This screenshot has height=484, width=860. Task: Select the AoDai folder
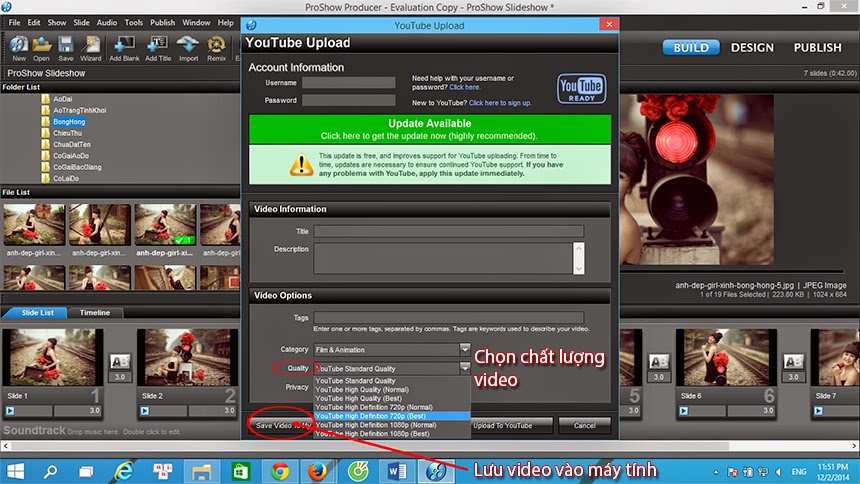pyautogui.click(x=63, y=99)
